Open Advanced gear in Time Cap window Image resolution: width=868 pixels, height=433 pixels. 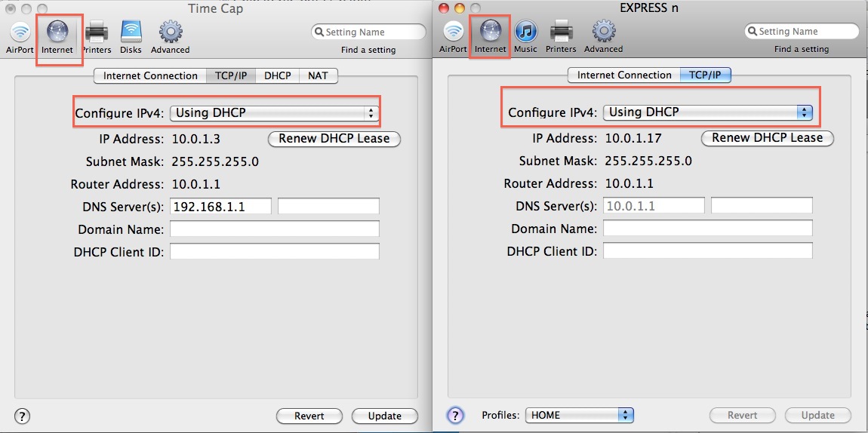point(171,36)
